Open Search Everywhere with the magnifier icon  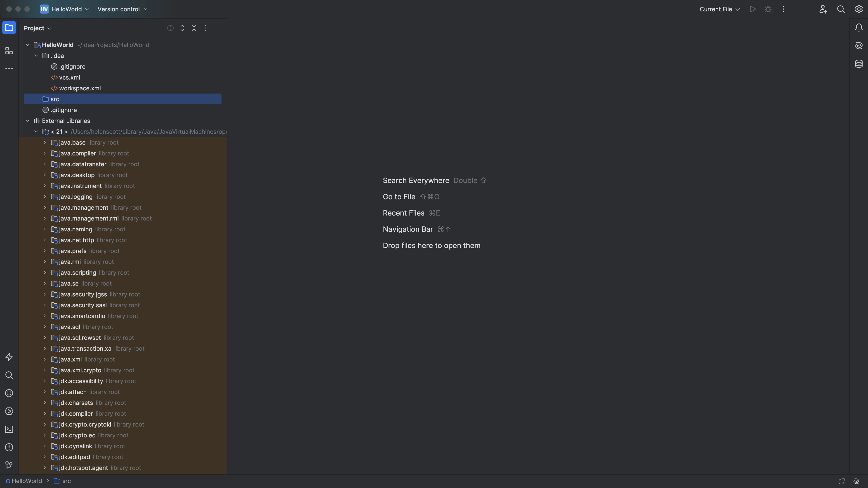841,9
